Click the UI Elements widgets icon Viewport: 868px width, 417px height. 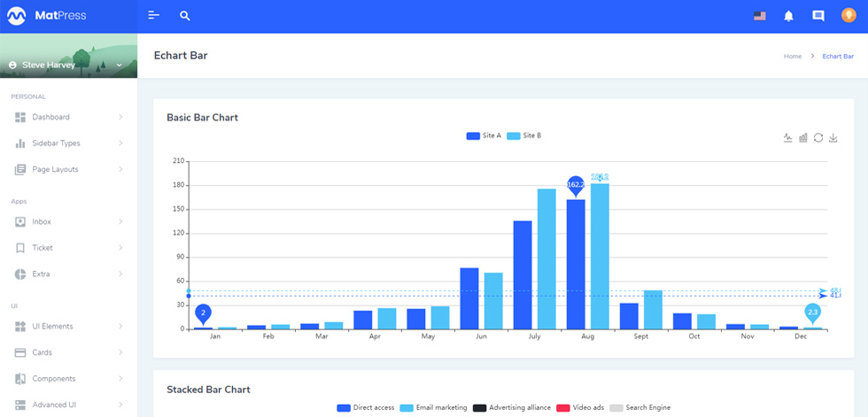pyautogui.click(x=20, y=327)
